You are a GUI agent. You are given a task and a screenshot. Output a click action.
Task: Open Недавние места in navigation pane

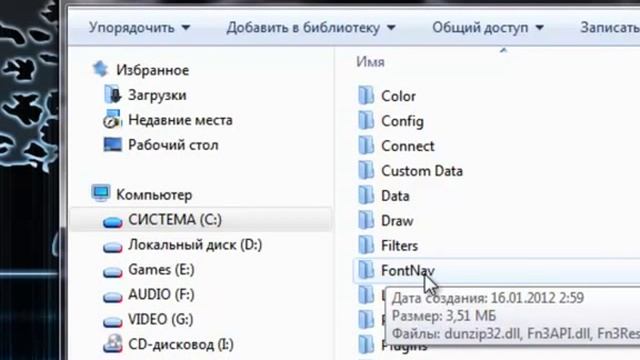point(180,120)
